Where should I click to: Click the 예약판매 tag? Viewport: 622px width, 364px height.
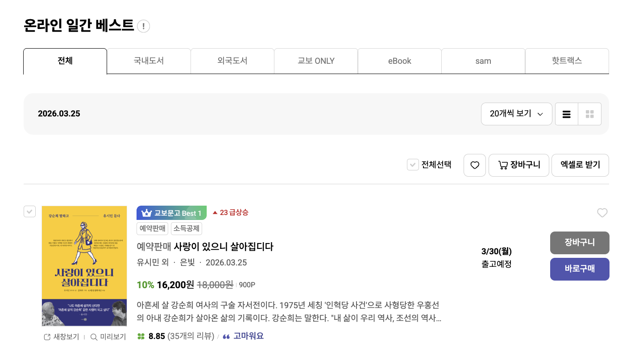click(x=153, y=229)
